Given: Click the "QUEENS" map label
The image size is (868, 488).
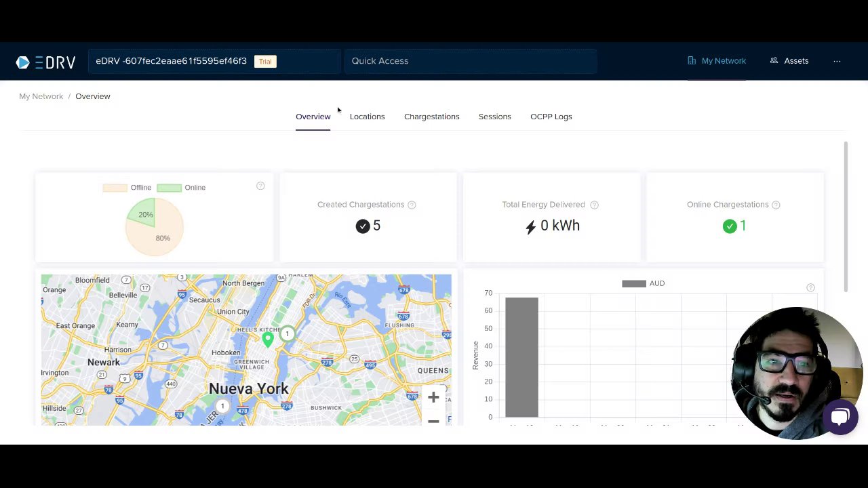Looking at the screenshot, I should pos(433,370).
